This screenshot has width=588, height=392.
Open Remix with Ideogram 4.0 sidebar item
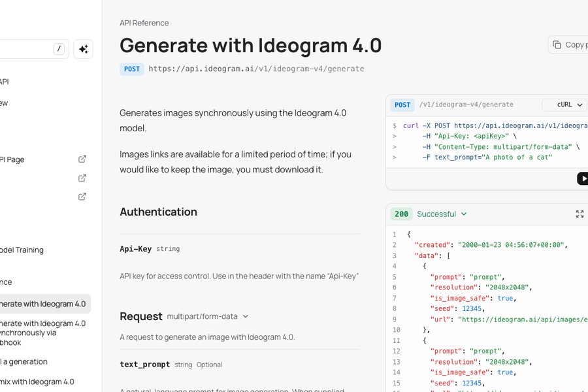tap(37, 382)
